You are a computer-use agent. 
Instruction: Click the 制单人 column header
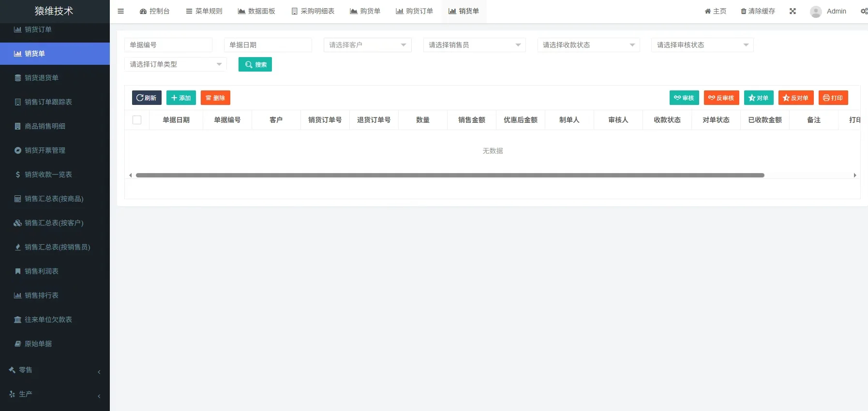569,120
